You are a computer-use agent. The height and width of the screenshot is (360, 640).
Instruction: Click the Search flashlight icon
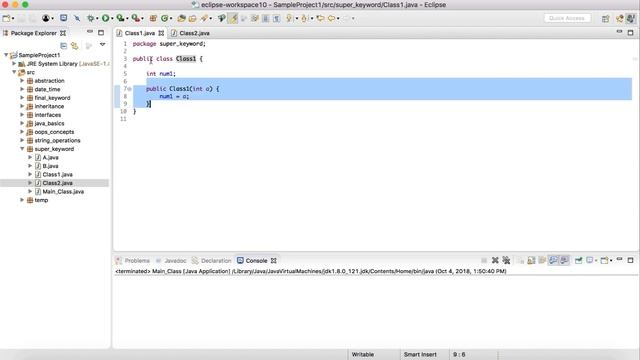click(204, 18)
